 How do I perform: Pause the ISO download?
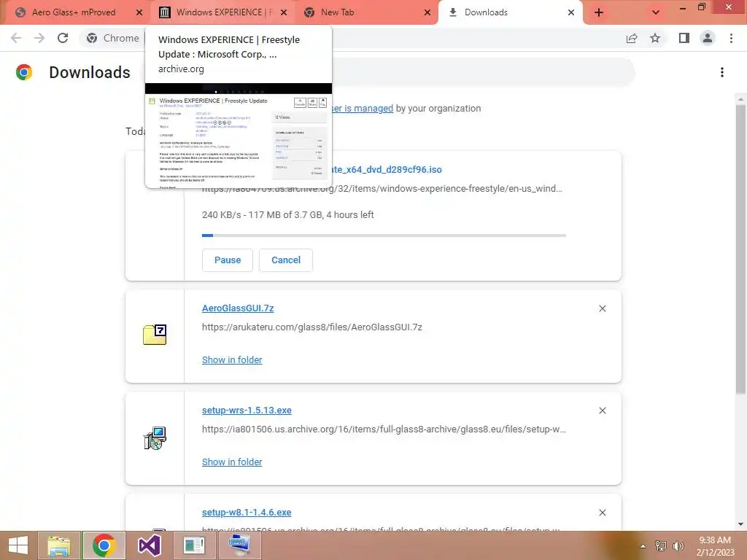click(228, 260)
